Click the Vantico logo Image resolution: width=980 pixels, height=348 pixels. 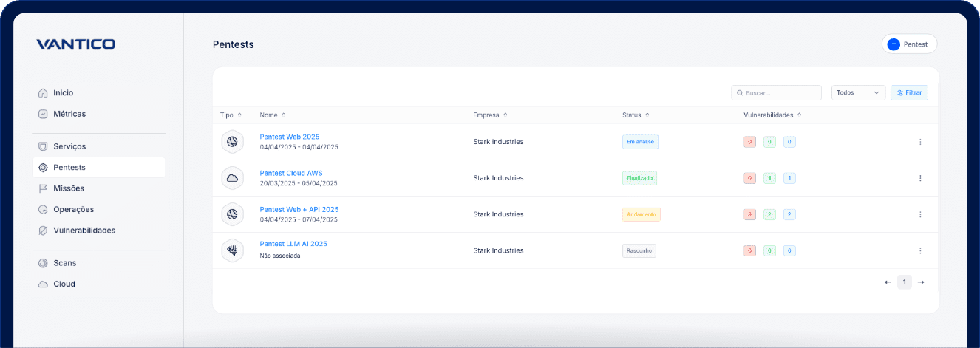75,44
